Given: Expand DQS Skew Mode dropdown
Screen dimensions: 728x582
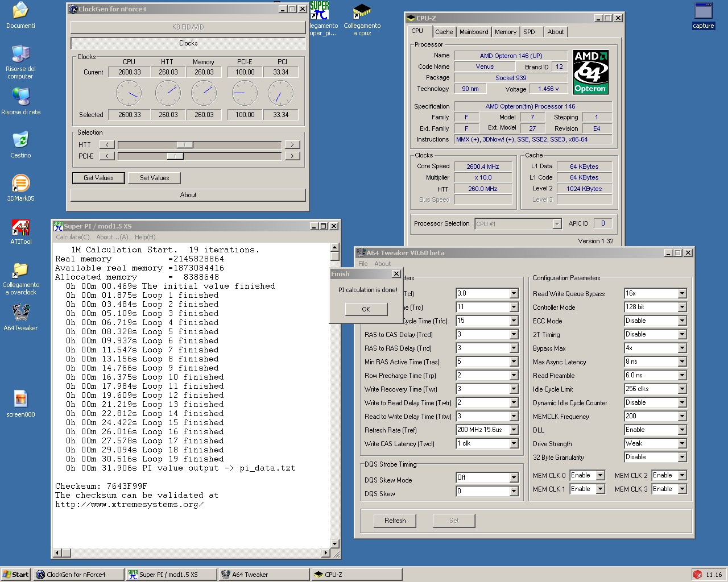Looking at the screenshot, I should [x=514, y=477].
